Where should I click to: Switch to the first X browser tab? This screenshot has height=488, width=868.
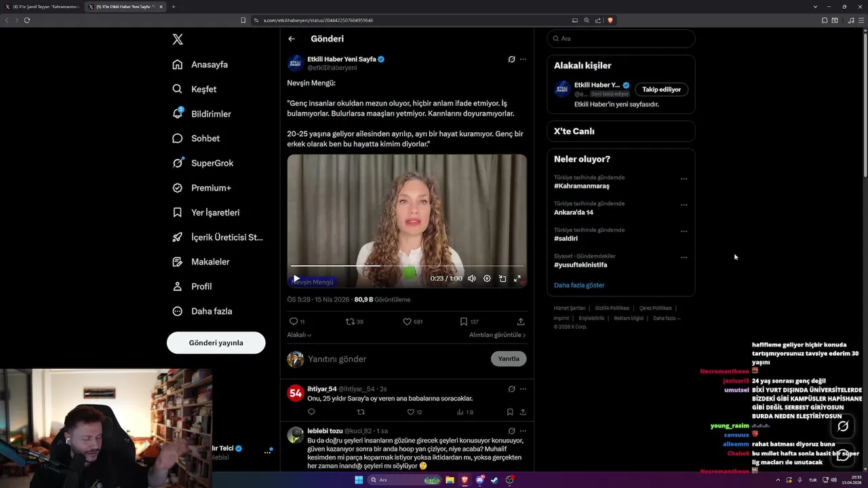click(x=42, y=7)
